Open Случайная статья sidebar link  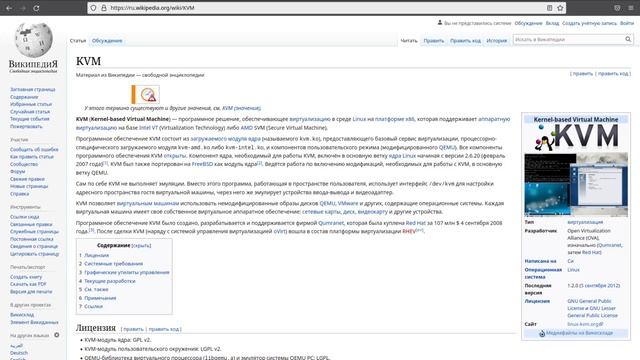click(x=30, y=111)
